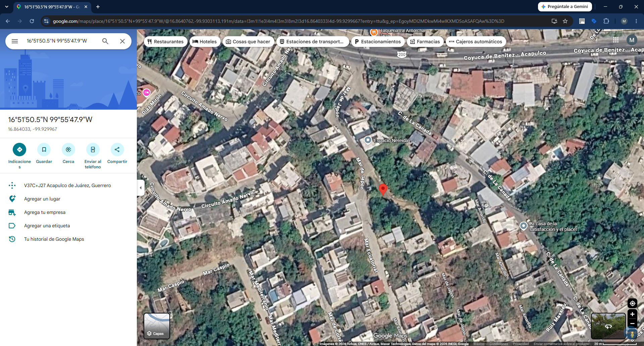This screenshot has height=346, width=644.
Task: Bookmark this page with star icon
Action: 565,21
